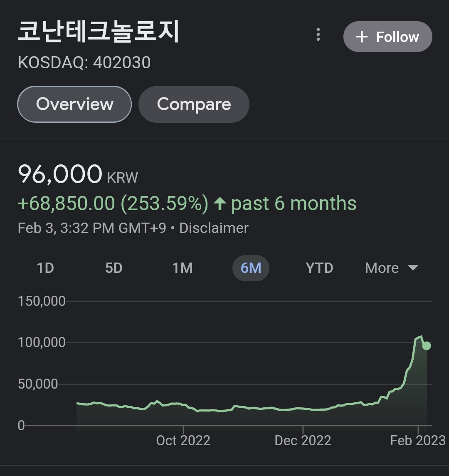Click the Dec 2022 axis label
Image resolution: width=449 pixels, height=476 pixels.
pos(303,441)
